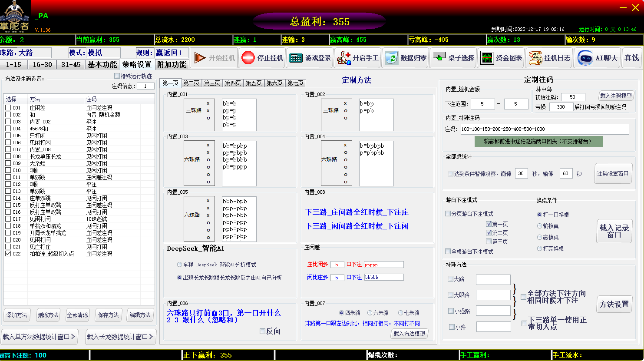The image size is (644, 361).
Task: Click the 载入注码模型 button
Action: 616,96
